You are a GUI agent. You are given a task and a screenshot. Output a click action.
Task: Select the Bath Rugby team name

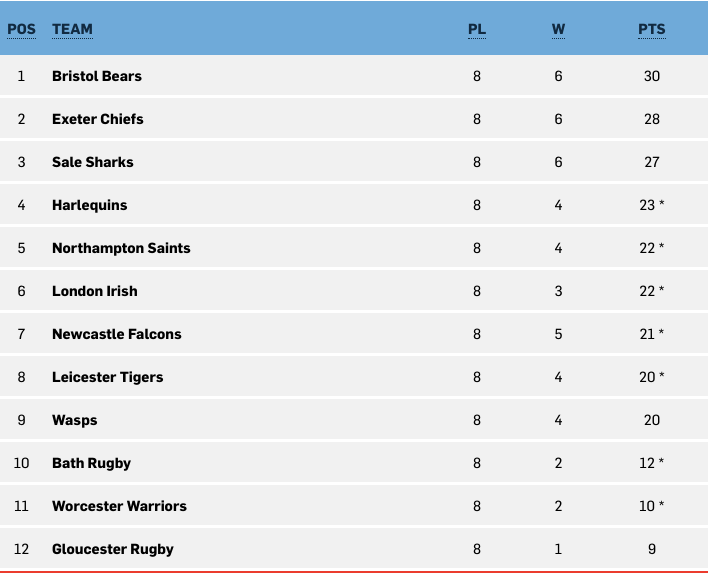[91, 463]
